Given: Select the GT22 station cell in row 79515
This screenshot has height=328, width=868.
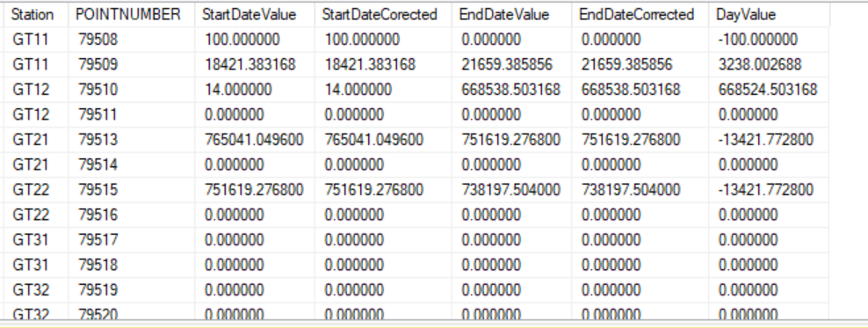Looking at the screenshot, I should click(x=36, y=189).
